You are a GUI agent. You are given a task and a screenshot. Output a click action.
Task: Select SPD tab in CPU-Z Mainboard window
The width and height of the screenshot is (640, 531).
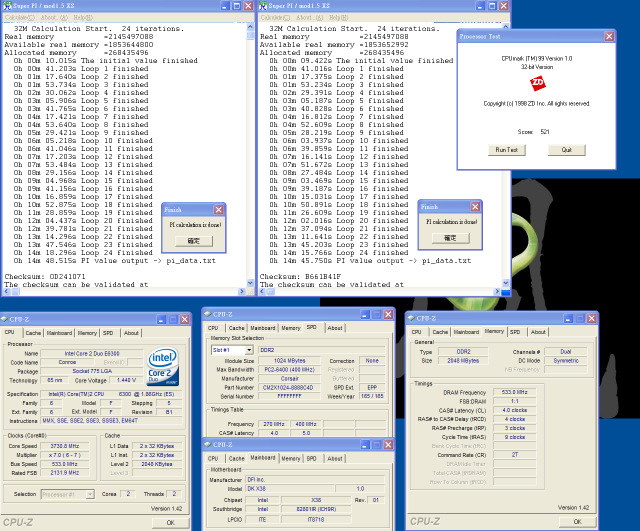(x=311, y=459)
